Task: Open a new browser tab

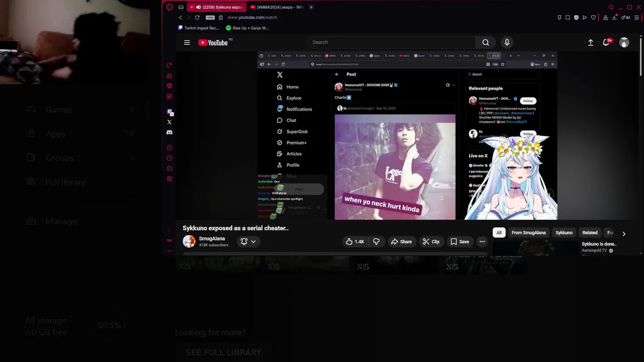Action: [311, 7]
